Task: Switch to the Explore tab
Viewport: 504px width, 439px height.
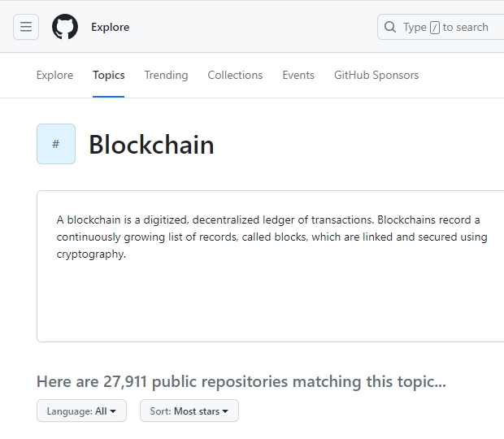Action: (x=54, y=75)
